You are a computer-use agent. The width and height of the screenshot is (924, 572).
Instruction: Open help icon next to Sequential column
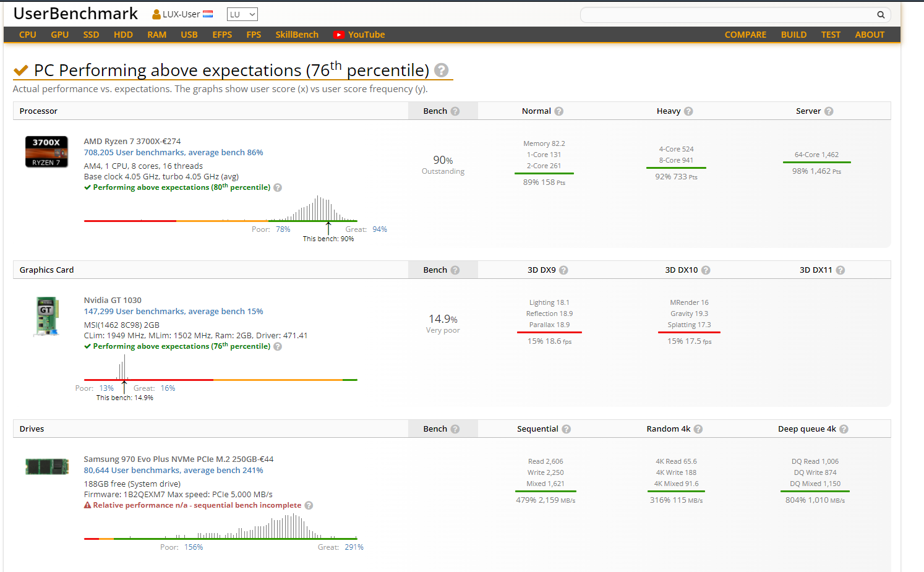tap(566, 429)
